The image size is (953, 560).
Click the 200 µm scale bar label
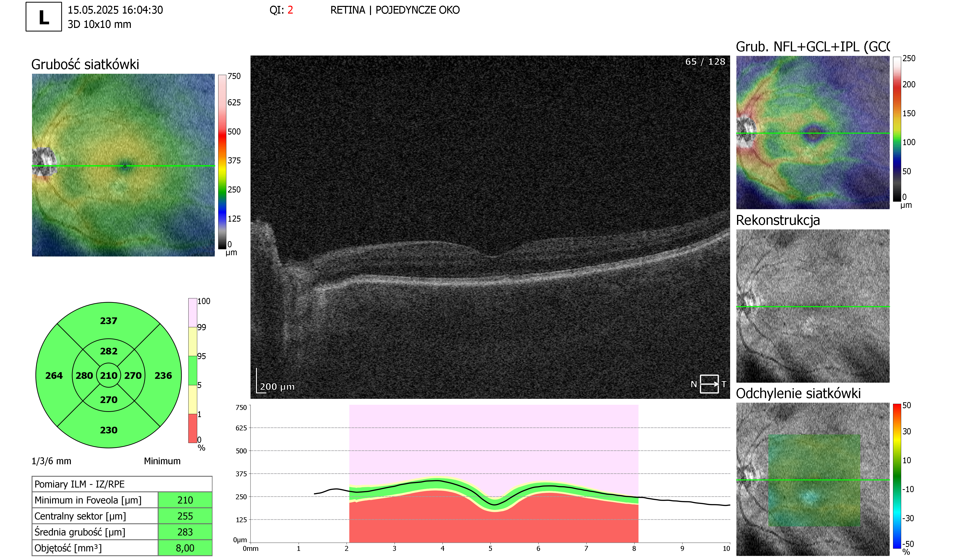[277, 386]
